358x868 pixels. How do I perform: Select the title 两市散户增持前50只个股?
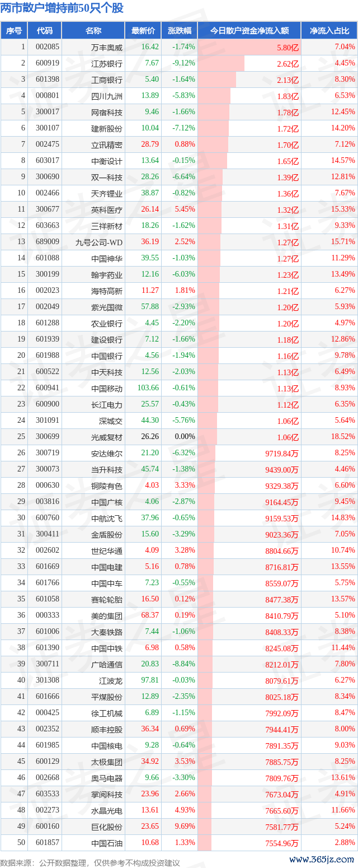point(62,8)
